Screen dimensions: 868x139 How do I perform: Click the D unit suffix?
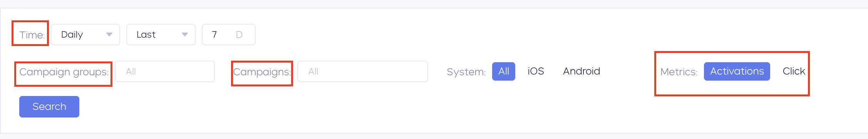point(239,35)
